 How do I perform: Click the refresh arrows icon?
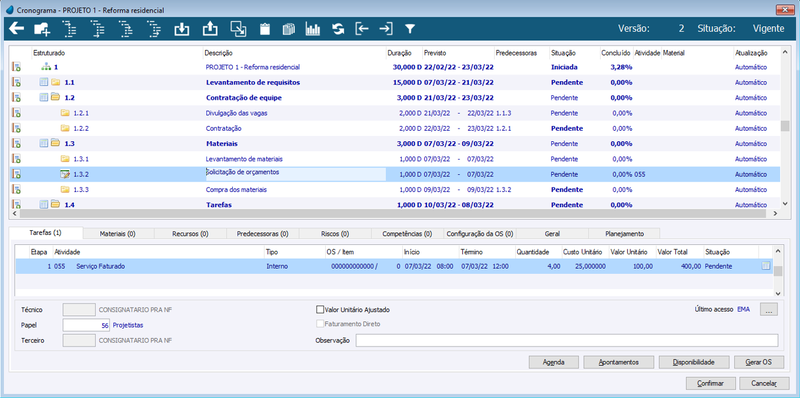(x=337, y=29)
